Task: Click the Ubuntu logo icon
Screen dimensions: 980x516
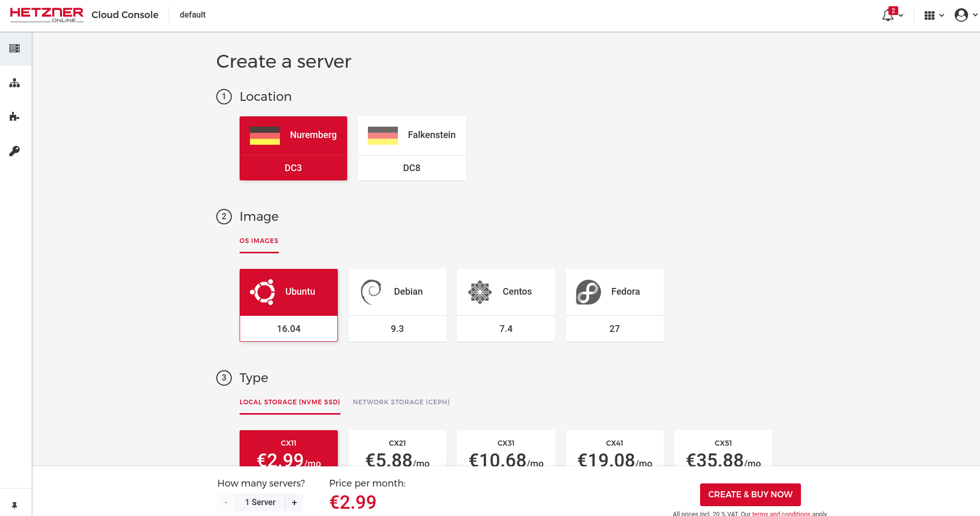Action: point(263,292)
